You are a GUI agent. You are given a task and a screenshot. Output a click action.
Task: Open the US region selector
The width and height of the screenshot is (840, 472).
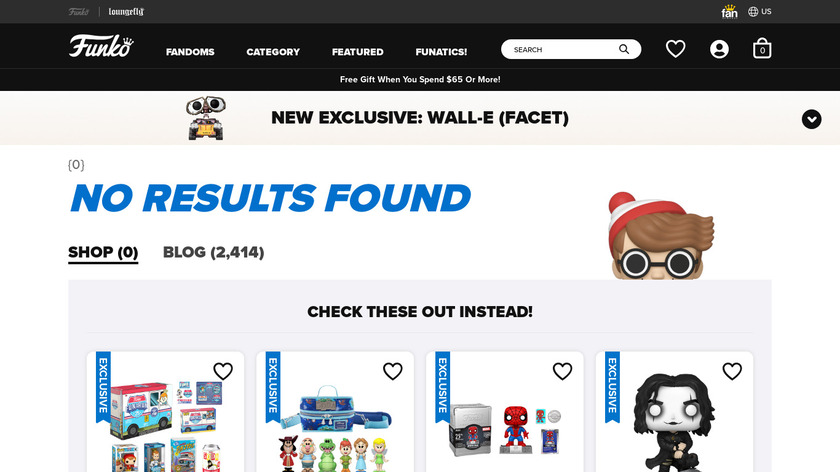tap(760, 11)
